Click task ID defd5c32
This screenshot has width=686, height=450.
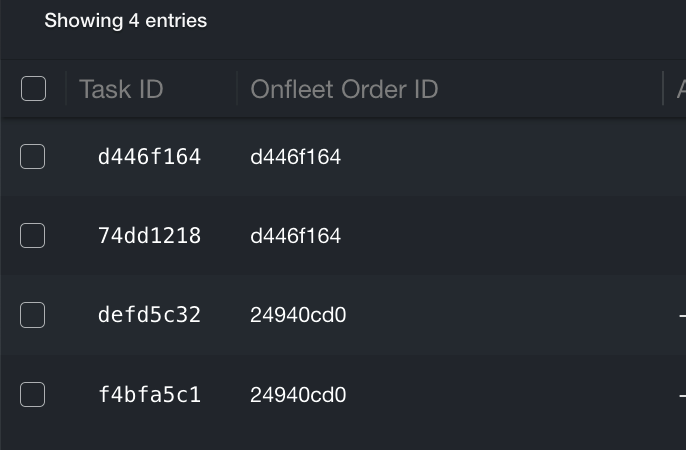[x=149, y=315]
